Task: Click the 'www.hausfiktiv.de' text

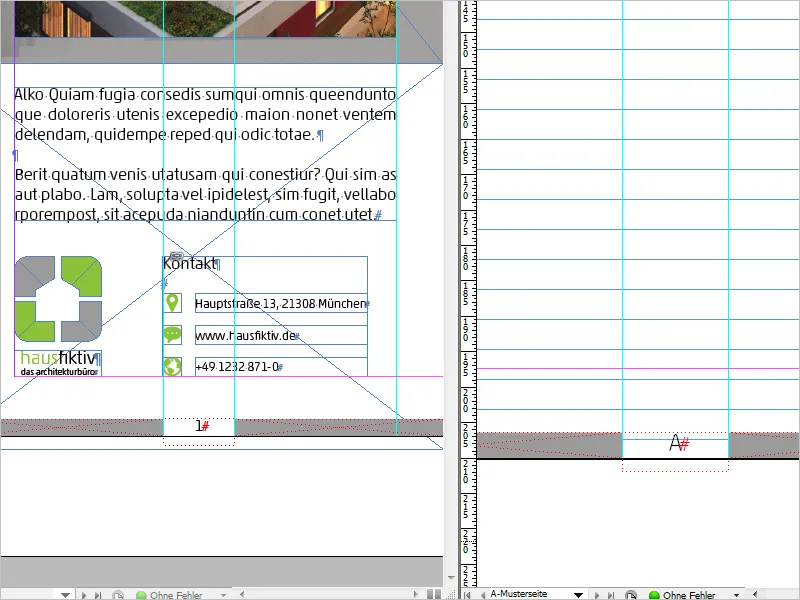Action: point(245,336)
